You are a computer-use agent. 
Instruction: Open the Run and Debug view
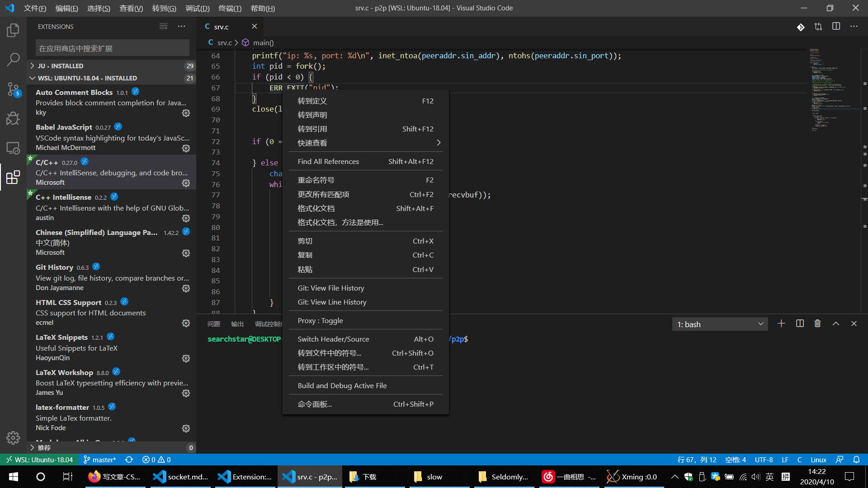(x=13, y=118)
